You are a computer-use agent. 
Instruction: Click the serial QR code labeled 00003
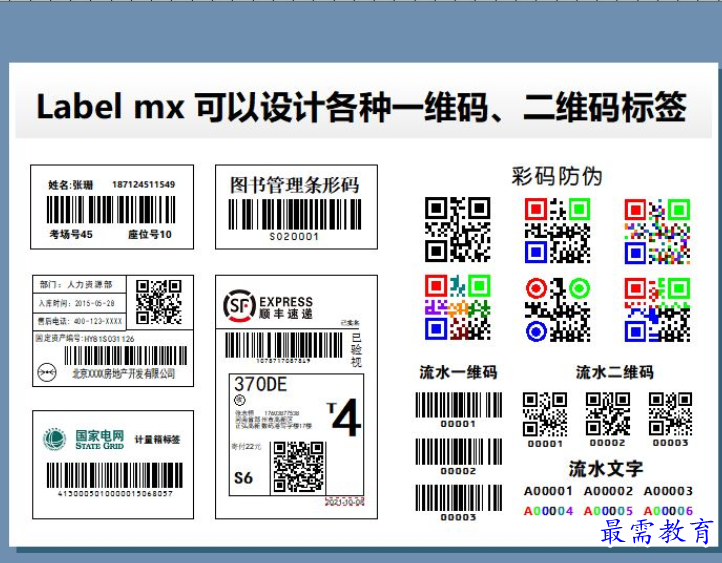coord(670,414)
